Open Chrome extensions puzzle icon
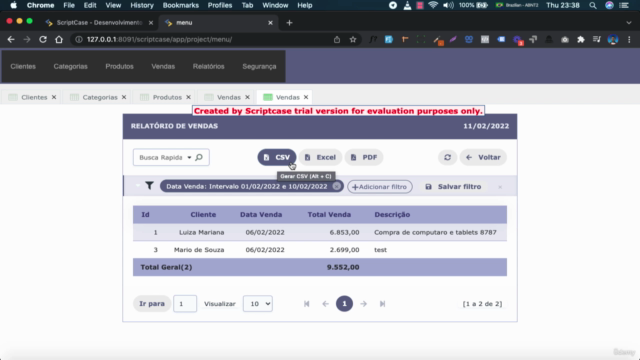 (x=581, y=40)
